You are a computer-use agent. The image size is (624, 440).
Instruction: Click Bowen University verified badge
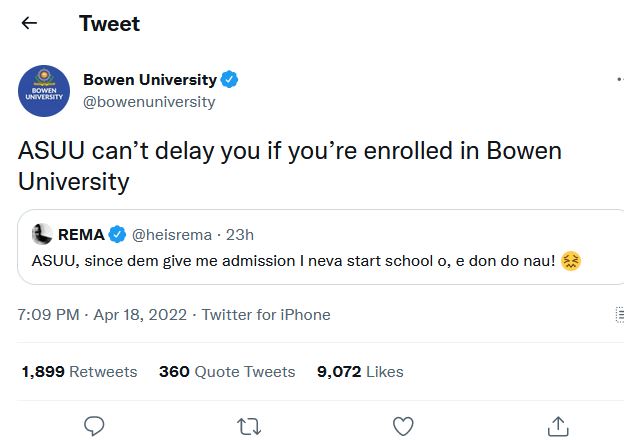click(229, 80)
